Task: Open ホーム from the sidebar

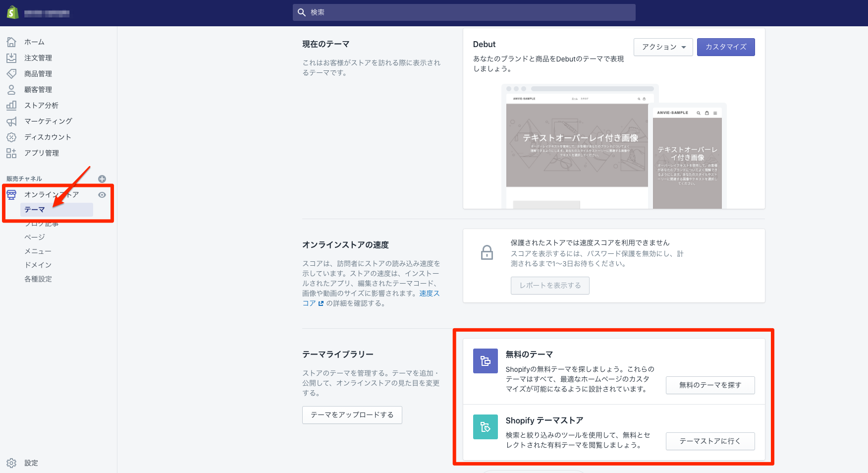Action: point(34,42)
